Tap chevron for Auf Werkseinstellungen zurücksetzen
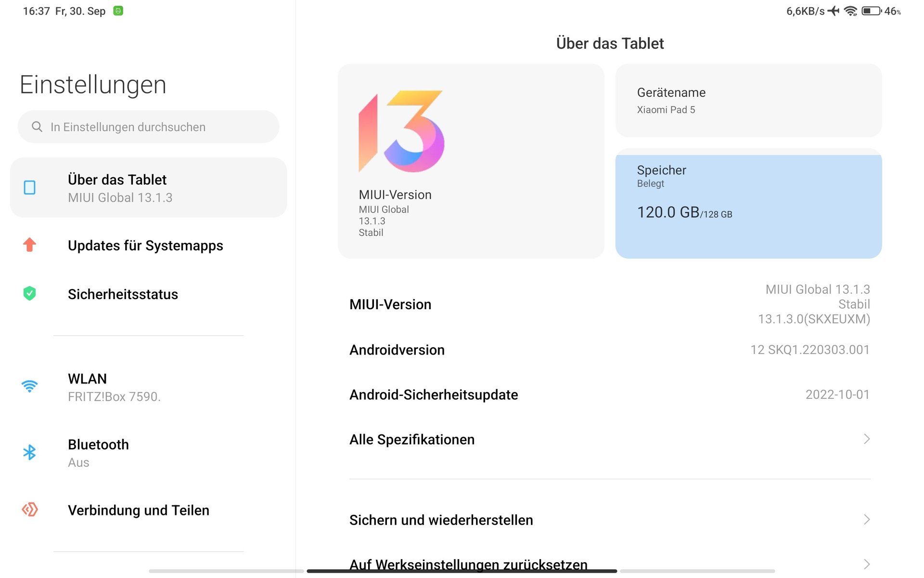924x578 pixels. click(x=866, y=564)
